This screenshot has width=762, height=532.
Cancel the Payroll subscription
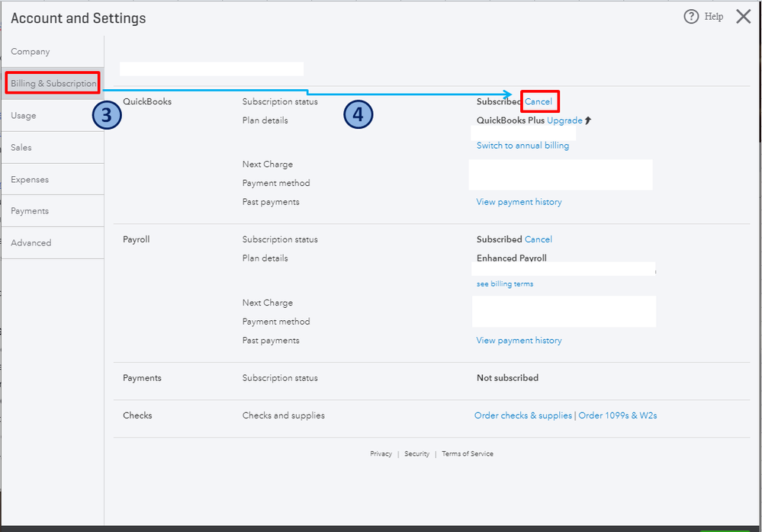click(539, 239)
